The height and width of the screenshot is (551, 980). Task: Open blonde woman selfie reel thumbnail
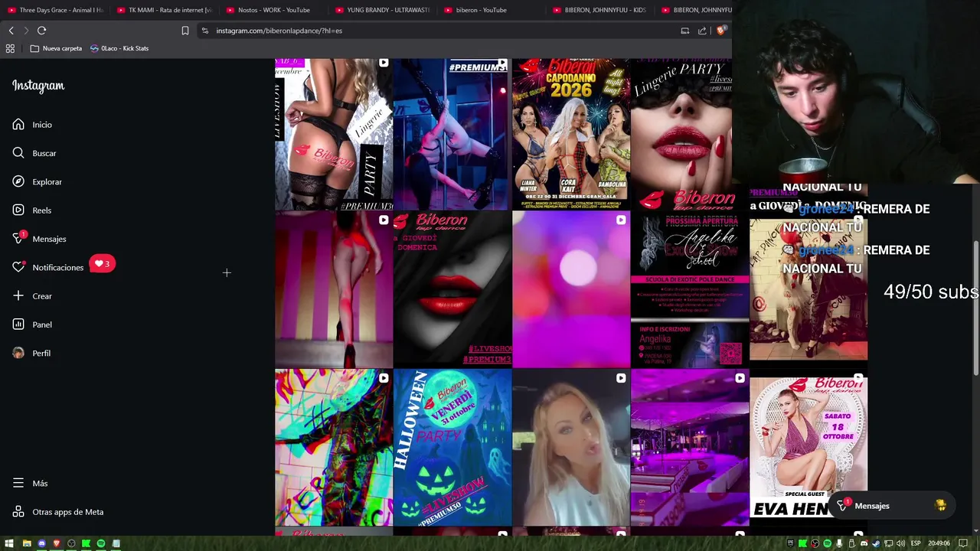point(570,448)
